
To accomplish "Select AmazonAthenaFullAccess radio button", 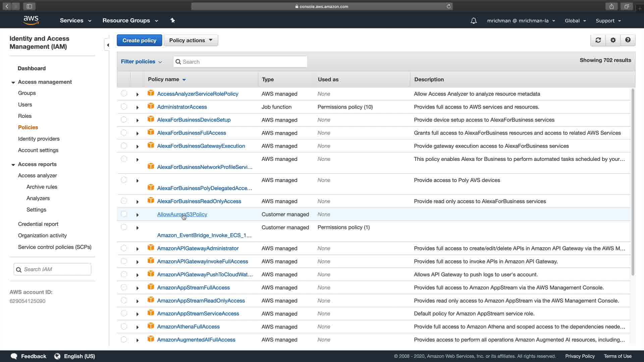I will [x=124, y=326].
